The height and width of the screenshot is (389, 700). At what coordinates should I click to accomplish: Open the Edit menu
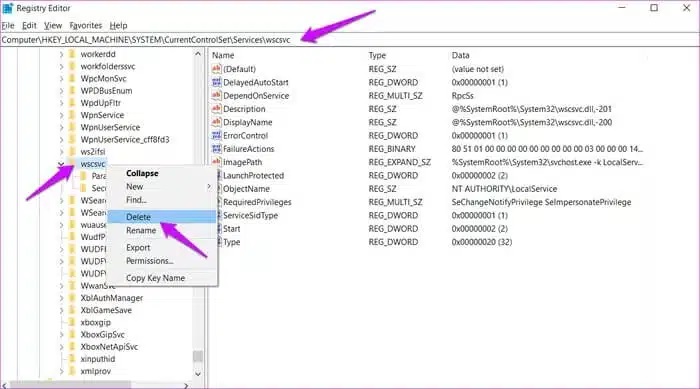(29, 25)
